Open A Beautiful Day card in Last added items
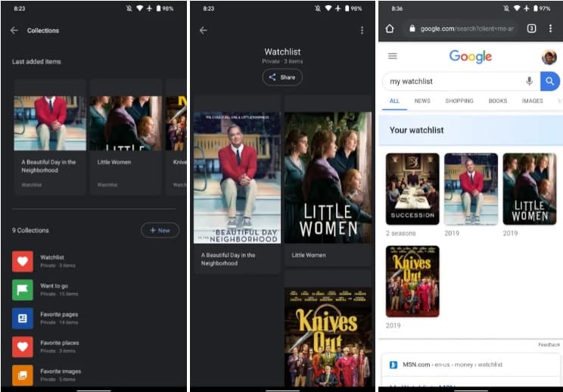Screen dimensions: 563x392 tap(50, 137)
